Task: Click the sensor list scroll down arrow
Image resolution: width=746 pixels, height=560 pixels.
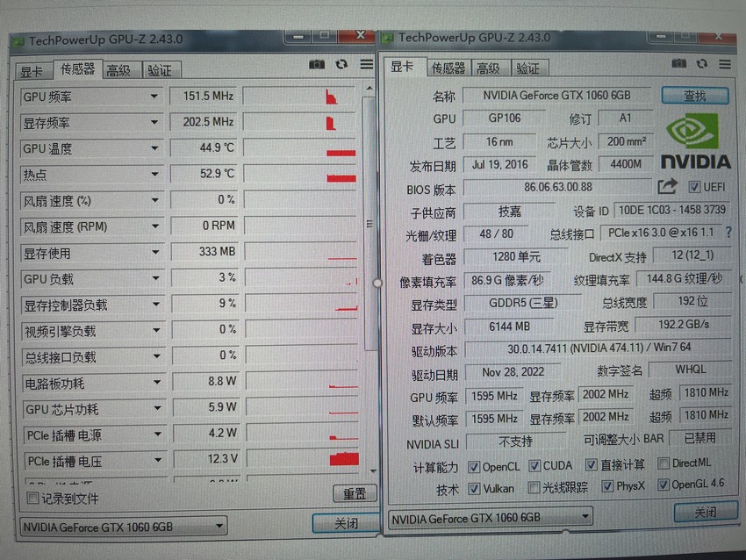Action: point(373,470)
